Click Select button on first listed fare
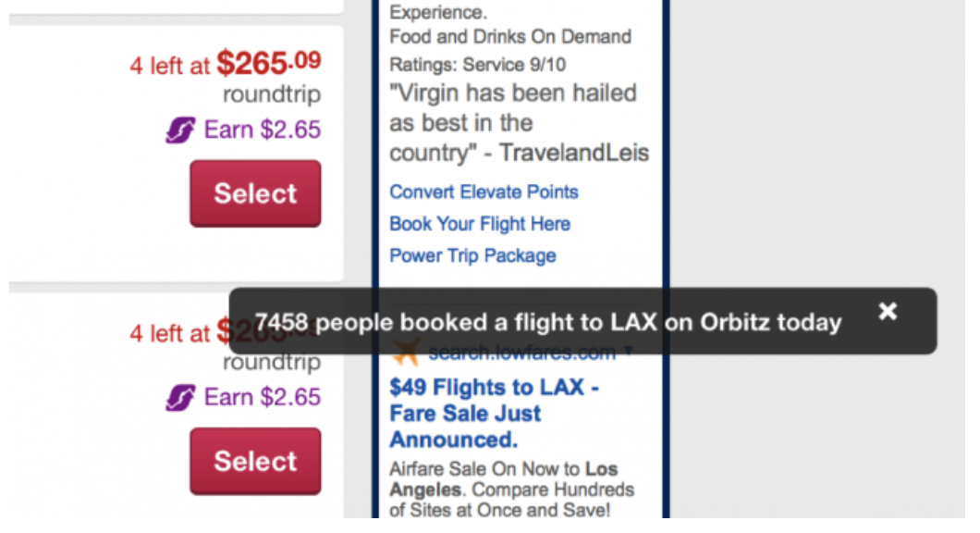Screen dimensions: 980x533 tap(255, 193)
